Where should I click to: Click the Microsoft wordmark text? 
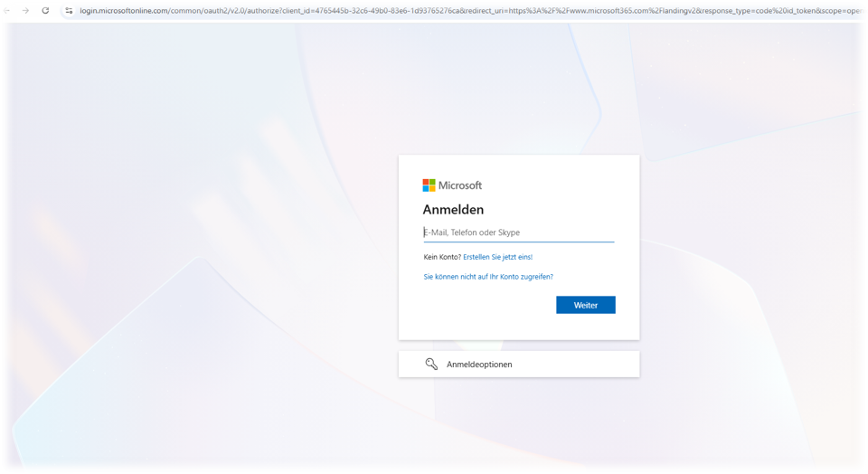coord(460,185)
